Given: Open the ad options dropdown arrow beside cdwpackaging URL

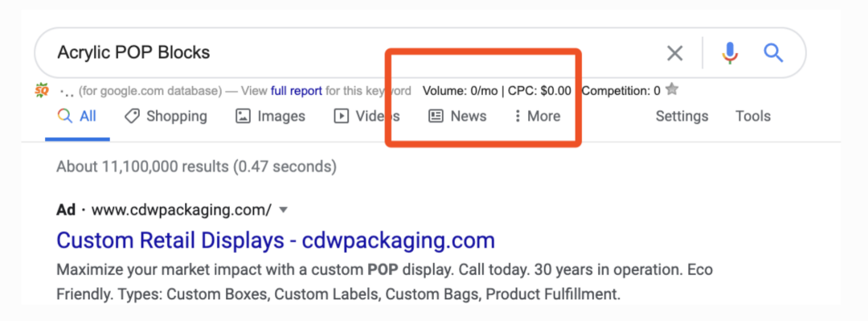Looking at the screenshot, I should (x=283, y=210).
